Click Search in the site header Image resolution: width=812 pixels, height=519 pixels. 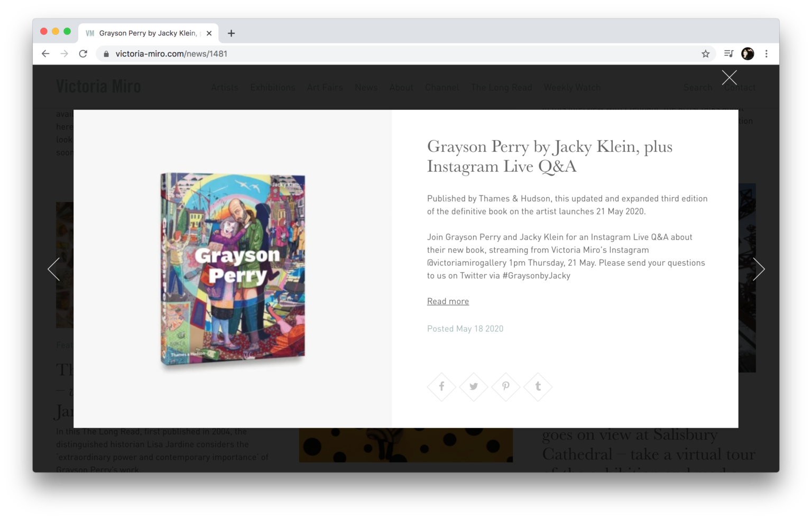[x=698, y=87]
